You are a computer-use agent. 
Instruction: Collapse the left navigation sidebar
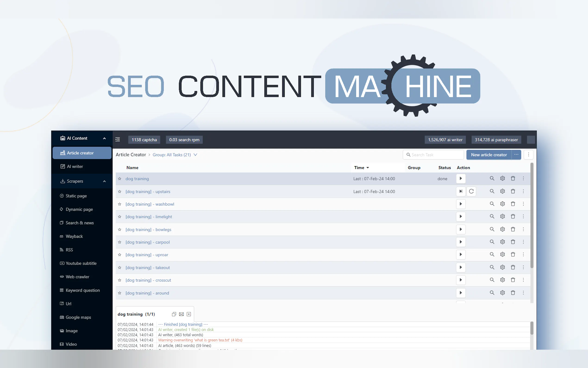tap(118, 140)
